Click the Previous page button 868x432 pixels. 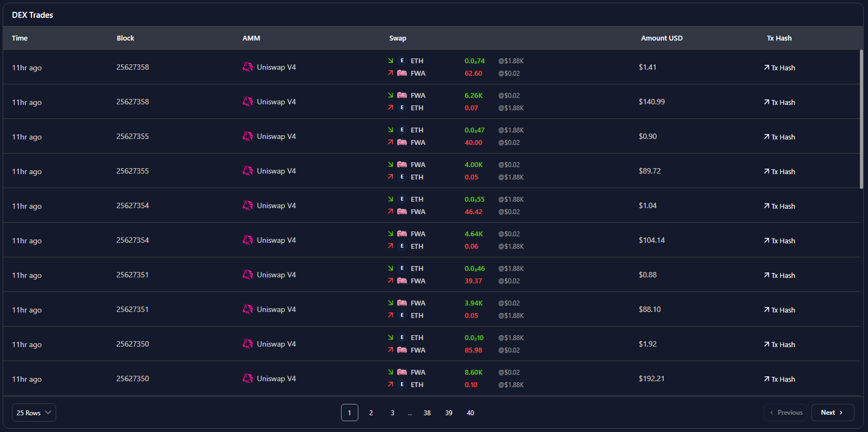tap(785, 413)
